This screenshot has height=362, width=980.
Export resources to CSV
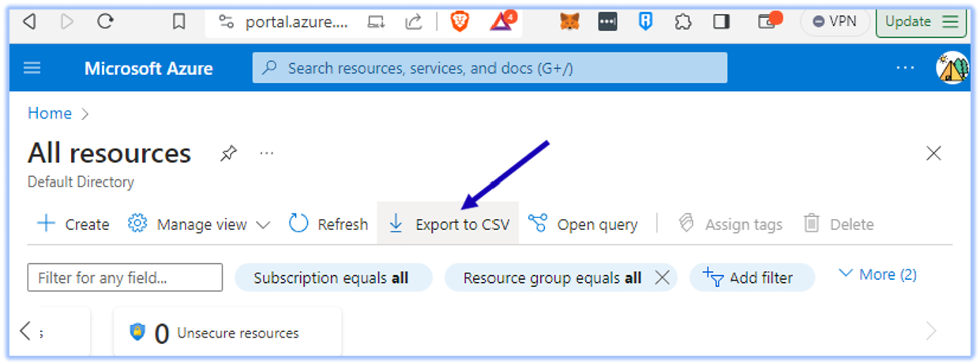449,224
